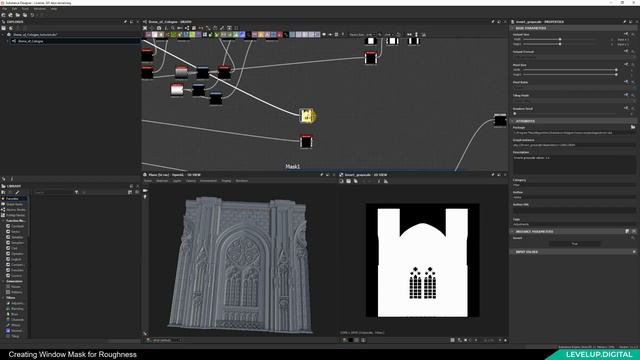The image size is (640, 360).
Task: Open the File menu
Action: point(5,9)
